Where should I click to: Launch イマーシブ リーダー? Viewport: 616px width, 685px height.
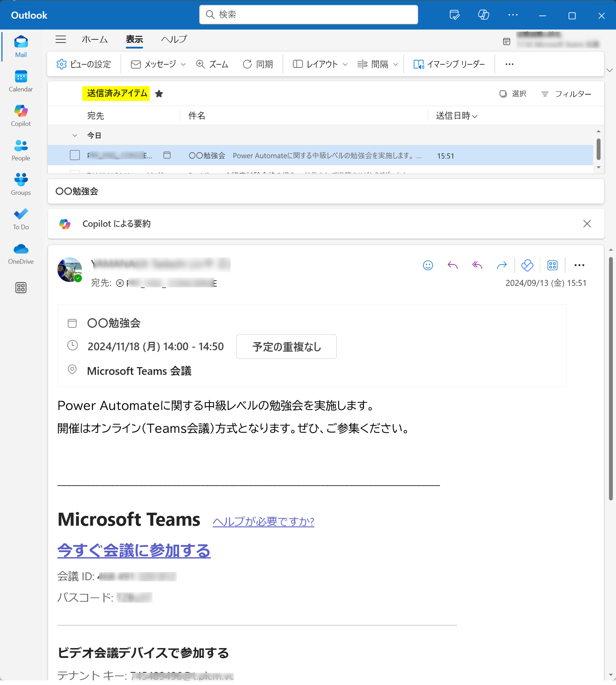pos(449,64)
